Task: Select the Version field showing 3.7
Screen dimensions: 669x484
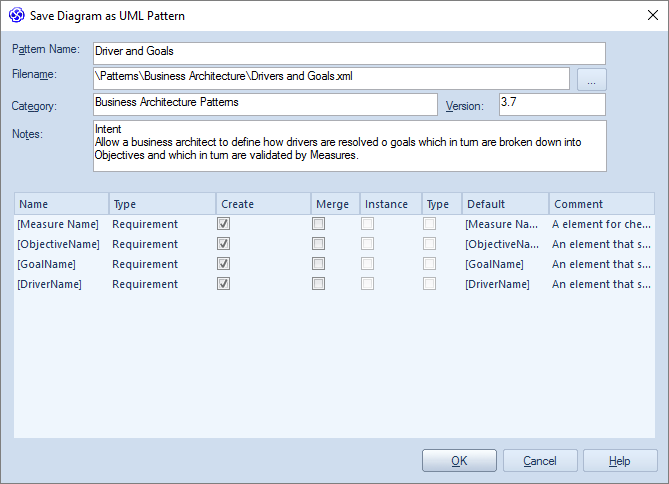Action: point(551,104)
